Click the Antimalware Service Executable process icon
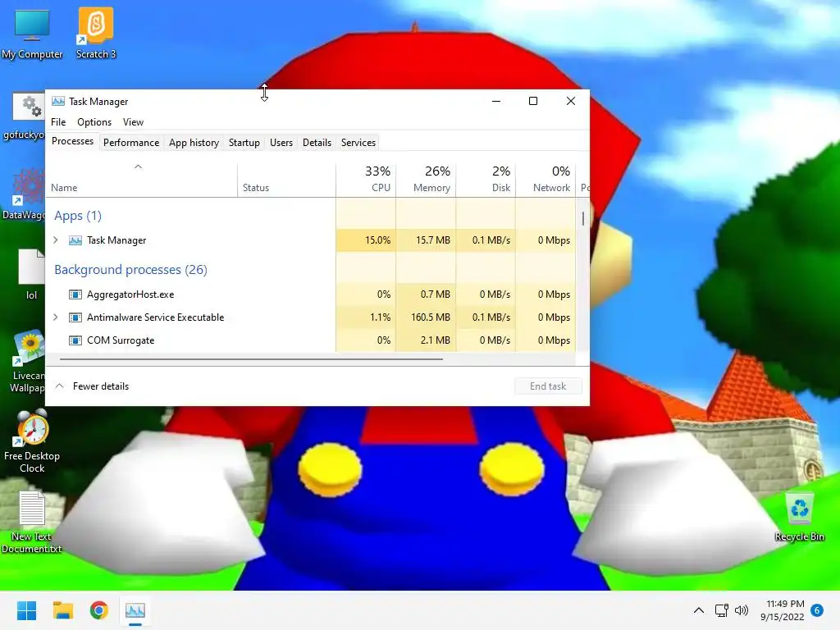 (75, 317)
